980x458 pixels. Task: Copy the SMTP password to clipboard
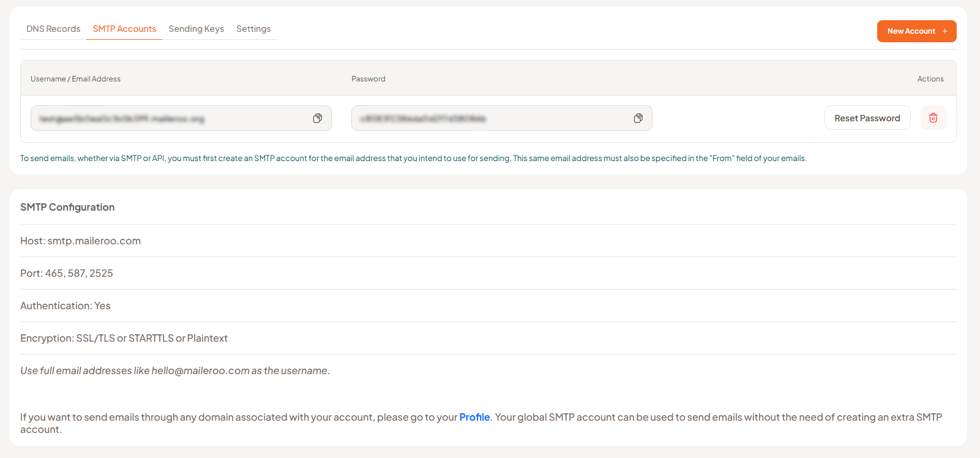coord(638,118)
